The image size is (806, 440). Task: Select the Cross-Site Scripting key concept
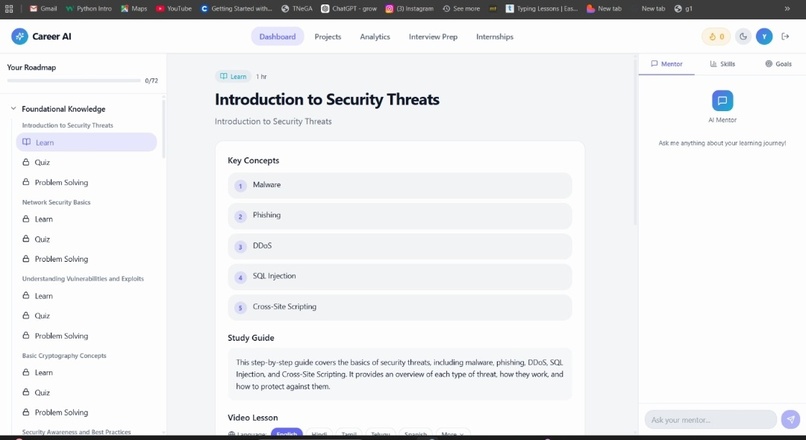(399, 307)
